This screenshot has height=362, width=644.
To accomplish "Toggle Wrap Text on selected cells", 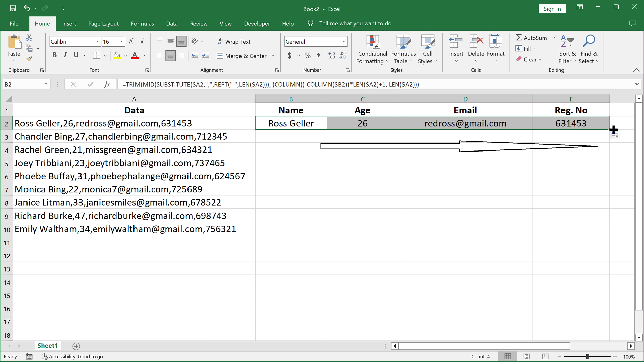I will tap(234, 42).
